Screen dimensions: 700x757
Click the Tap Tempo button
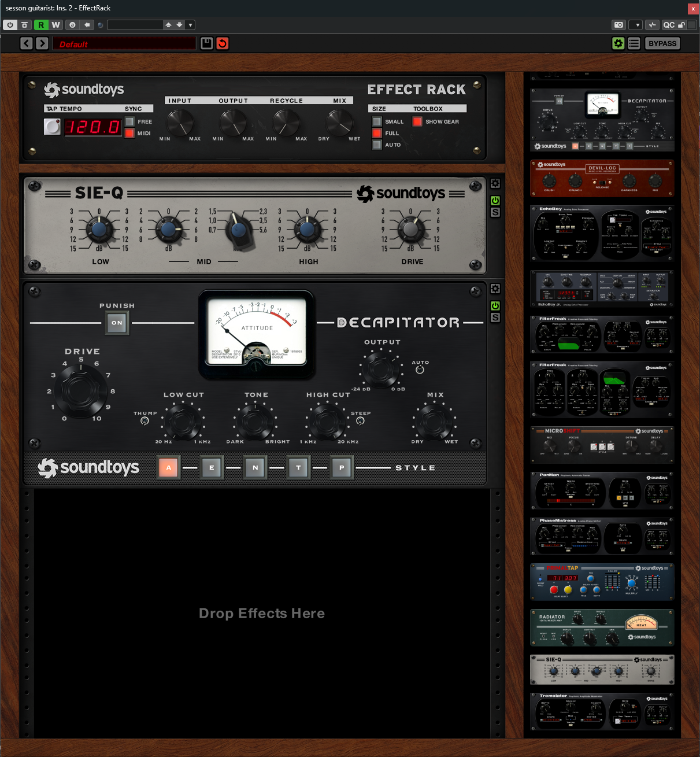[x=52, y=127]
